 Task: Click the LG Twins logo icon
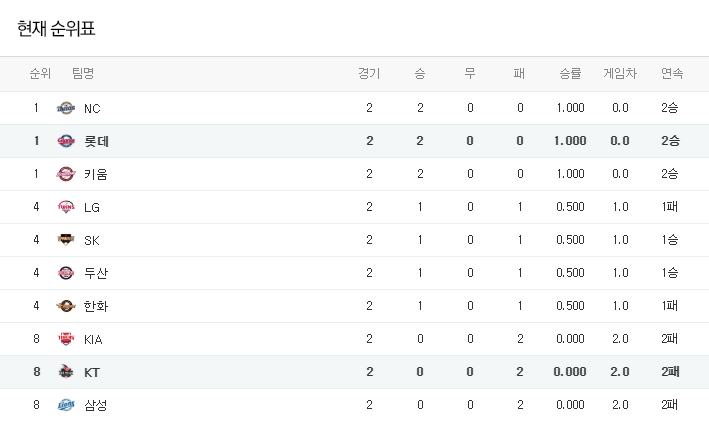(x=66, y=207)
